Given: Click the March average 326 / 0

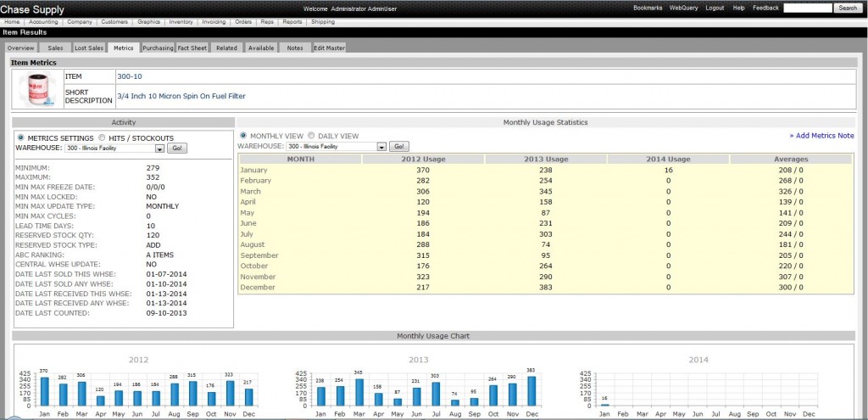Looking at the screenshot, I should [791, 191].
